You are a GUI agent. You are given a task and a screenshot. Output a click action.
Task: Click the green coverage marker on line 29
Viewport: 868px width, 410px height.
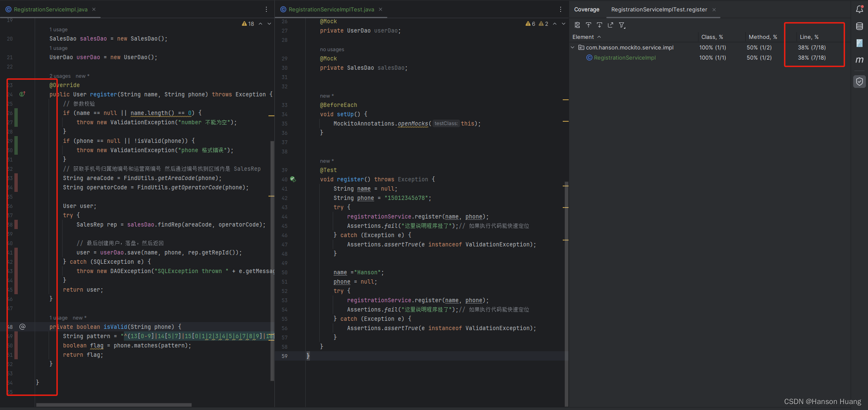click(16, 141)
